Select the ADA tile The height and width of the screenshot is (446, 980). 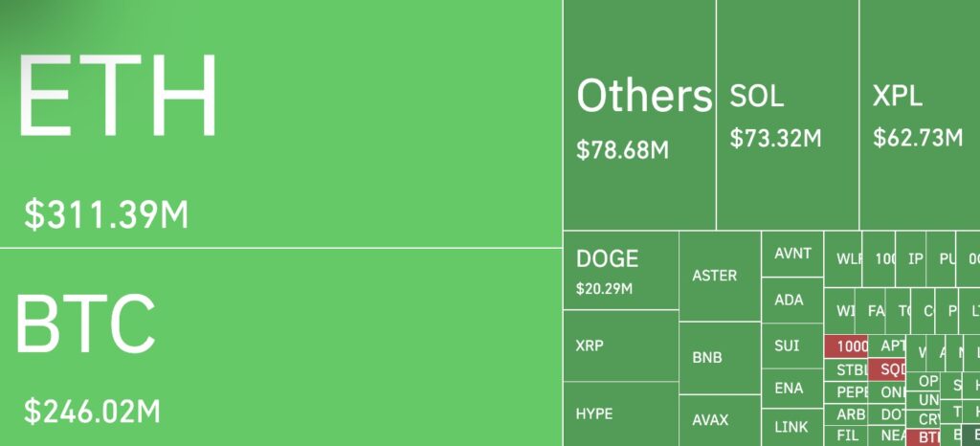(x=792, y=300)
